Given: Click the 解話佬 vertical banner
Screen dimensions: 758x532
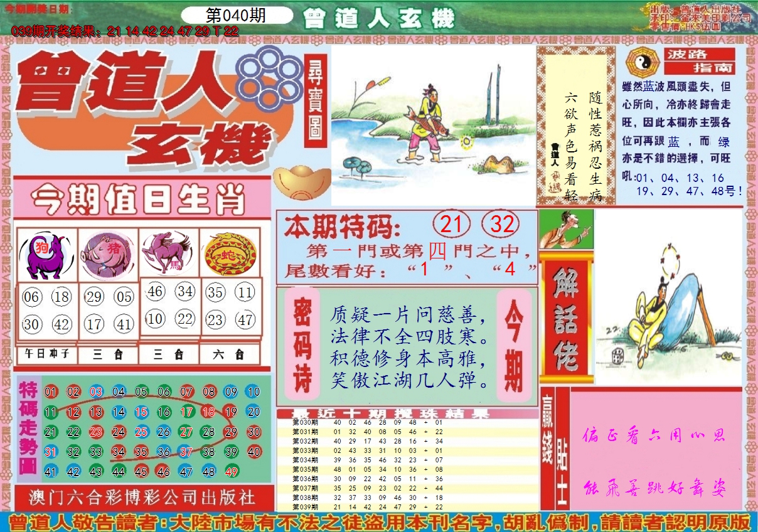Looking at the screenshot, I should tap(565, 317).
